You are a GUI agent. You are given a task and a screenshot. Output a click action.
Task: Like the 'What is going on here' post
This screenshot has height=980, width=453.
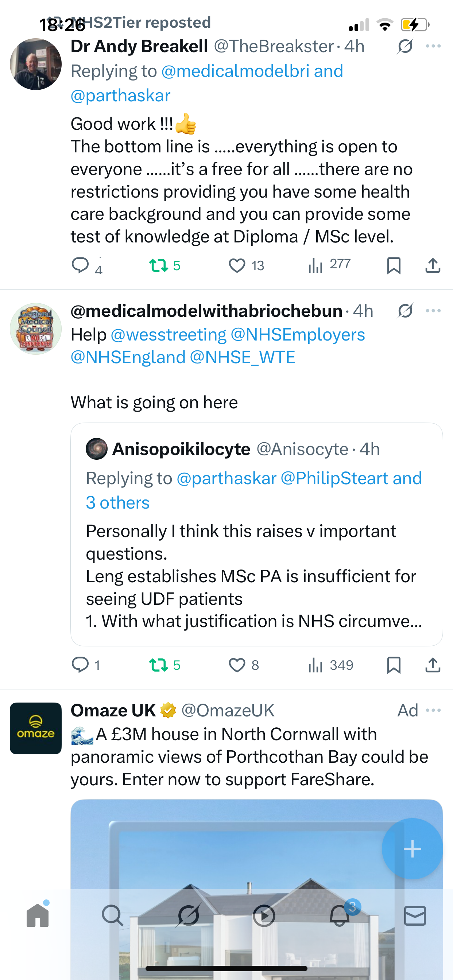237,665
